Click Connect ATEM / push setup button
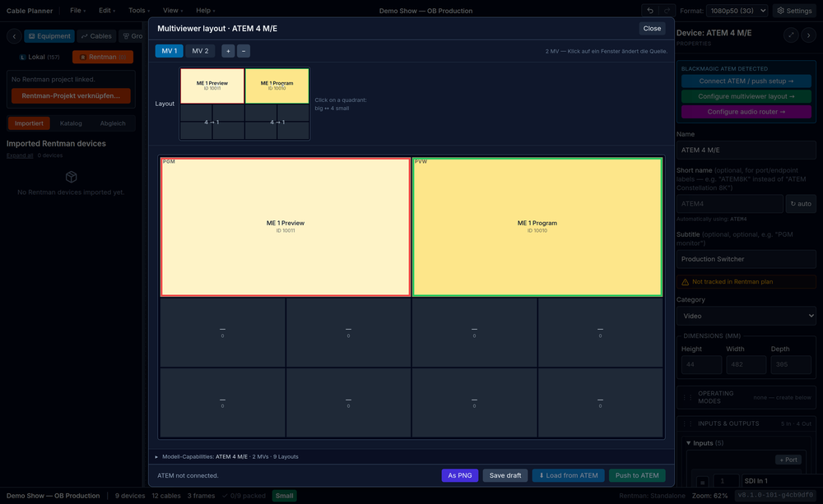This screenshot has width=823, height=504. click(746, 81)
